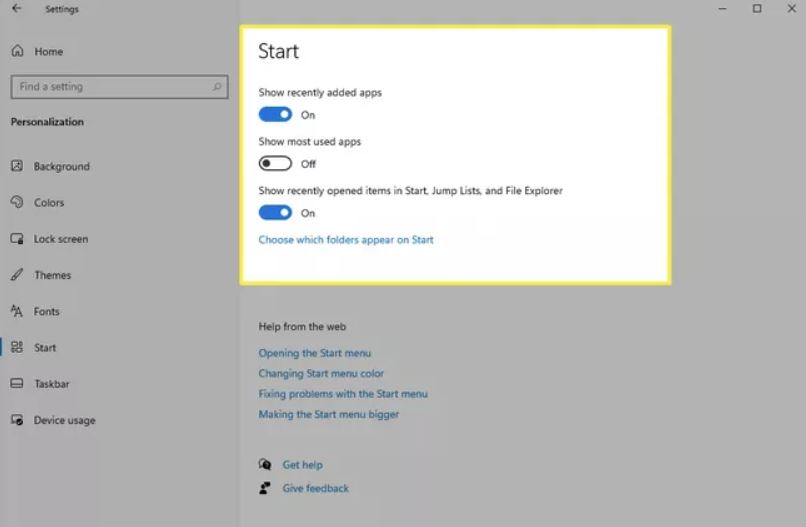Open Themes via the brush icon
This screenshot has width=806, height=527.
(x=17, y=275)
